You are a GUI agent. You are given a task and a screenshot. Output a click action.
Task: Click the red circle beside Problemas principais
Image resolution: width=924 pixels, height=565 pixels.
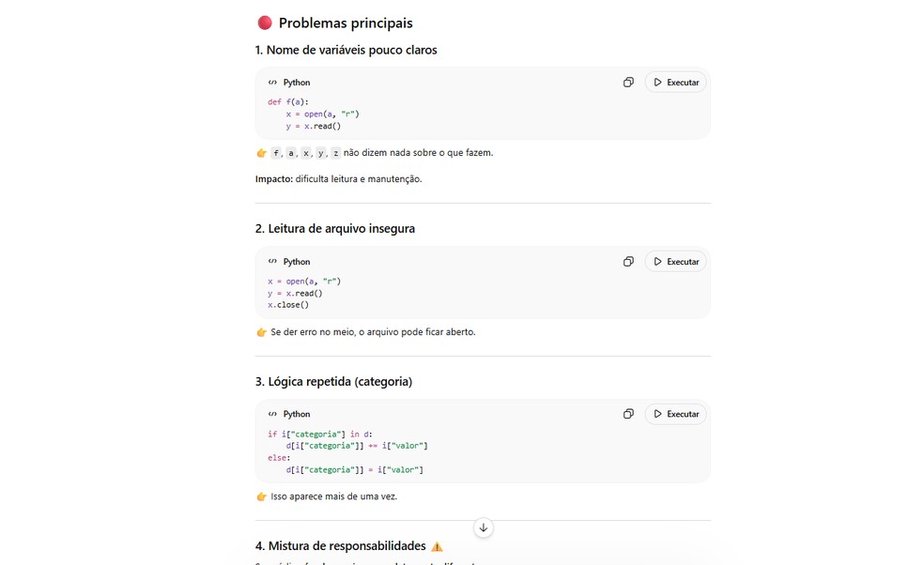click(263, 22)
